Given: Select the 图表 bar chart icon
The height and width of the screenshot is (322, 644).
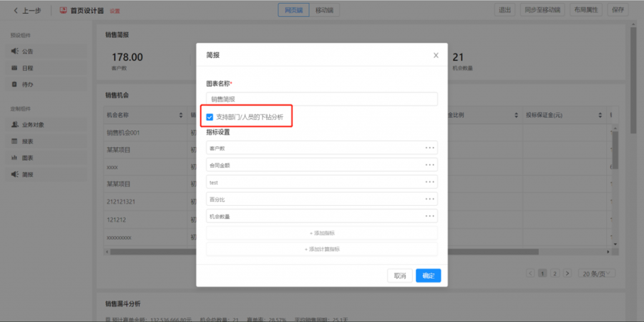Looking at the screenshot, I should point(14,158).
